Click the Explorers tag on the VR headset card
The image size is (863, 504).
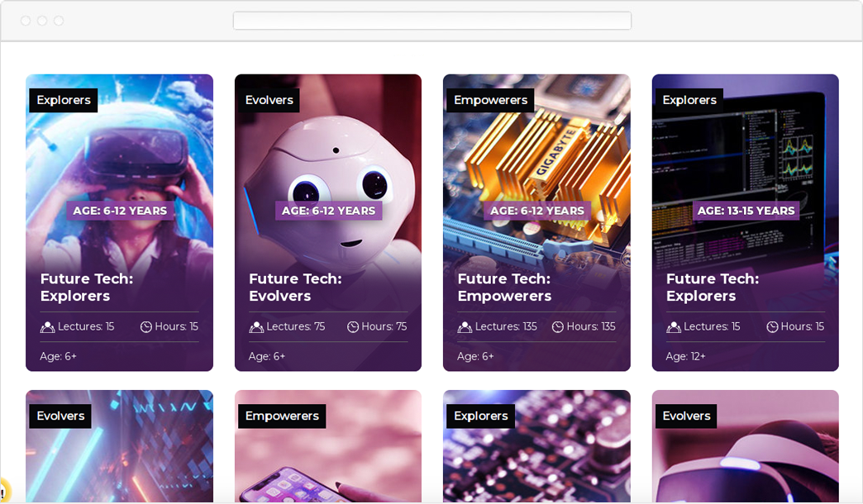(64, 100)
